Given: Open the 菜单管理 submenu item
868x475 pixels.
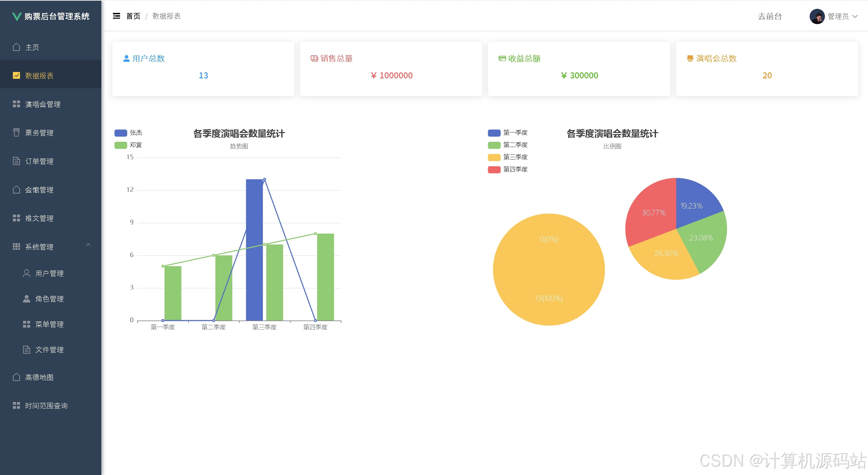Looking at the screenshot, I should point(51,324).
